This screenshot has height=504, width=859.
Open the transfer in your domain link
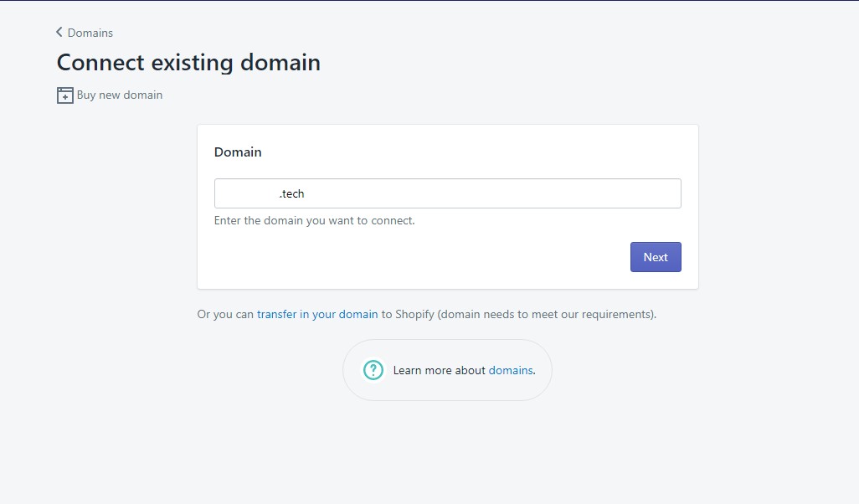tap(317, 315)
